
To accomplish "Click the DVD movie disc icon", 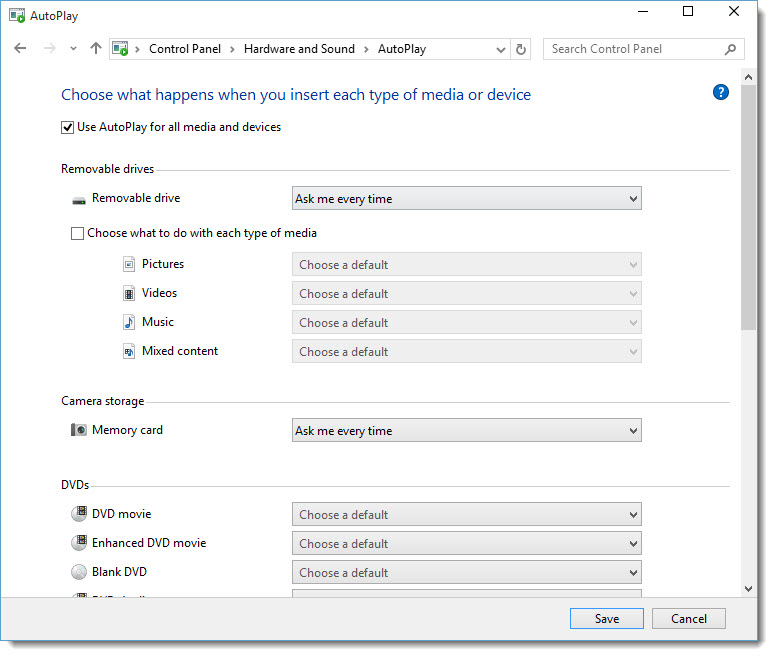I will 79,514.
